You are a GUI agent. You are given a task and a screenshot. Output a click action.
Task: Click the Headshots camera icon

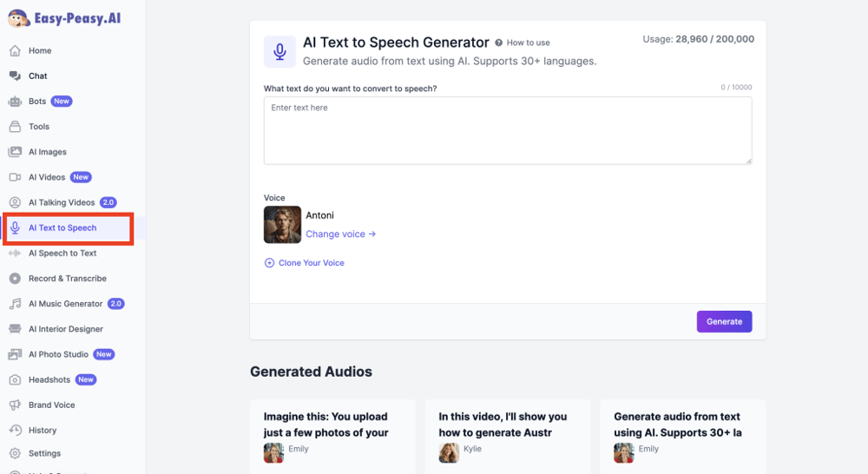15,379
